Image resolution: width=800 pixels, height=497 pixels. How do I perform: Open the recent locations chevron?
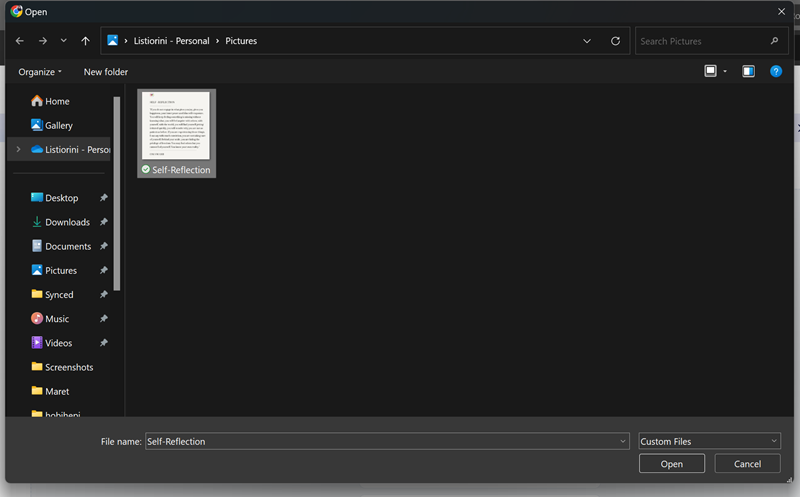tap(63, 41)
